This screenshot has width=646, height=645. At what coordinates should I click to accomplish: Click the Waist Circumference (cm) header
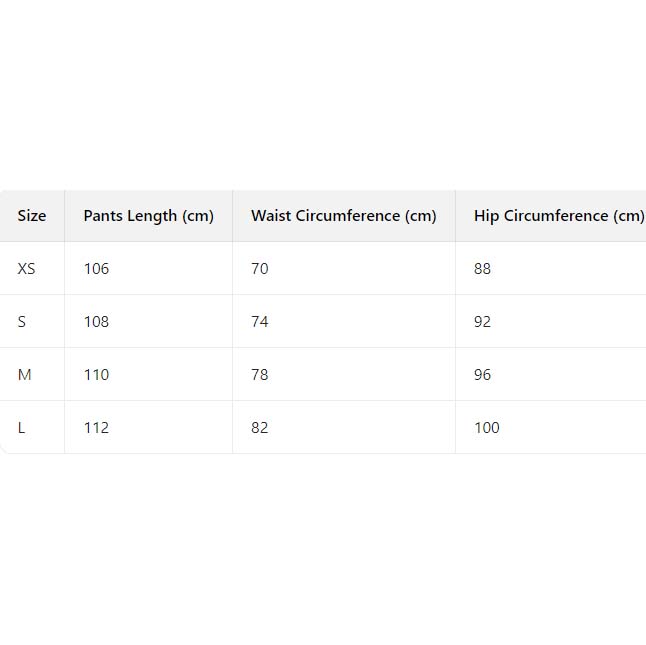(x=343, y=216)
